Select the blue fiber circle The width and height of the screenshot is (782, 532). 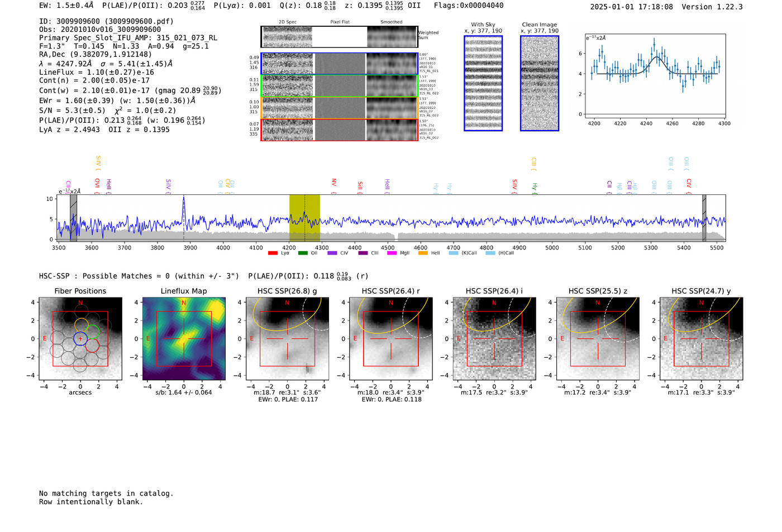point(80,338)
